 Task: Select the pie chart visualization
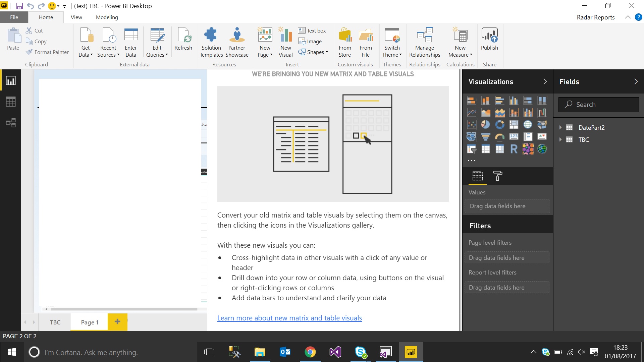click(x=485, y=125)
